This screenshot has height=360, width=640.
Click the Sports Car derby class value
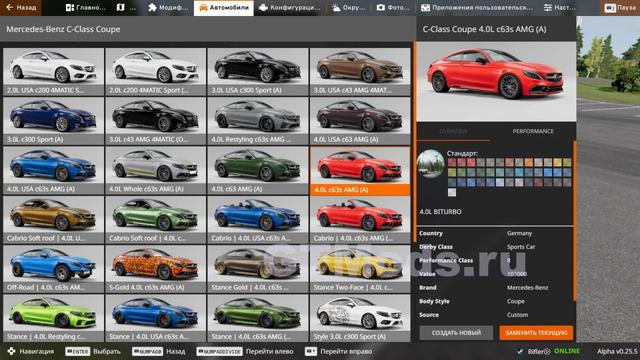pyautogui.click(x=521, y=247)
